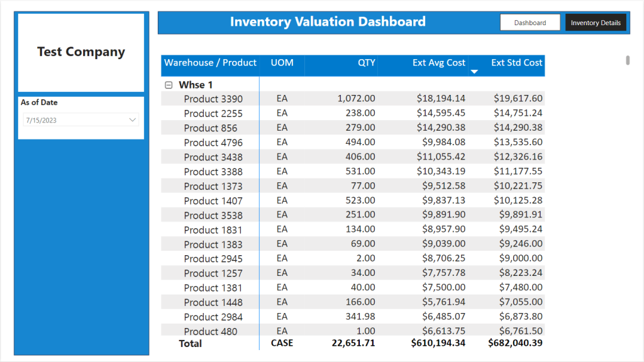This screenshot has height=362, width=644.
Task: Click the UOM column header
Action: click(282, 63)
